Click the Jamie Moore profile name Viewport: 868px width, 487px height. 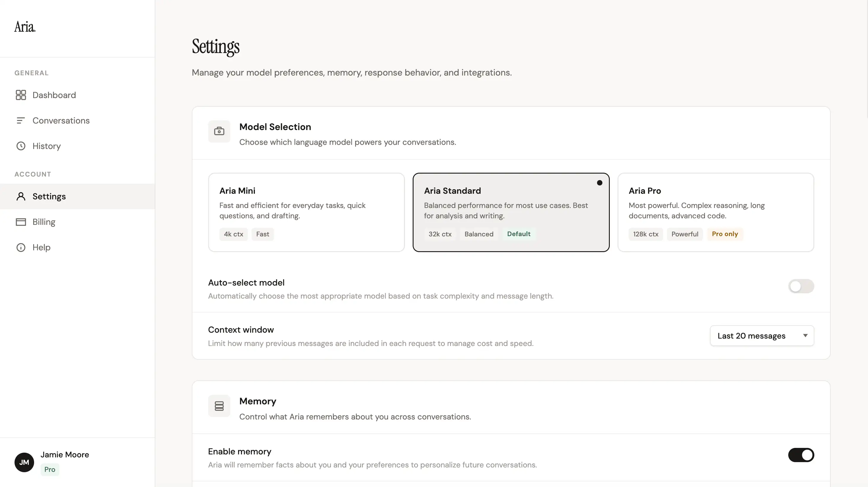point(65,455)
